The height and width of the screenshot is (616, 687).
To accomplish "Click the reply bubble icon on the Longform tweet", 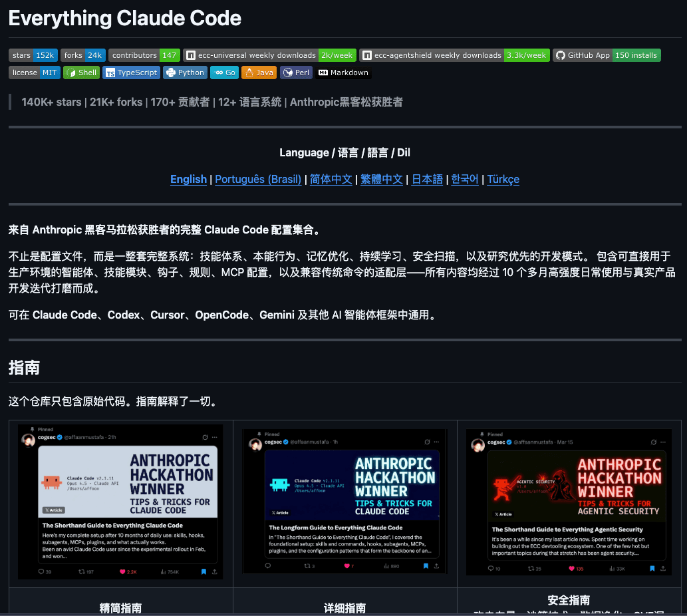I will 267,565.
